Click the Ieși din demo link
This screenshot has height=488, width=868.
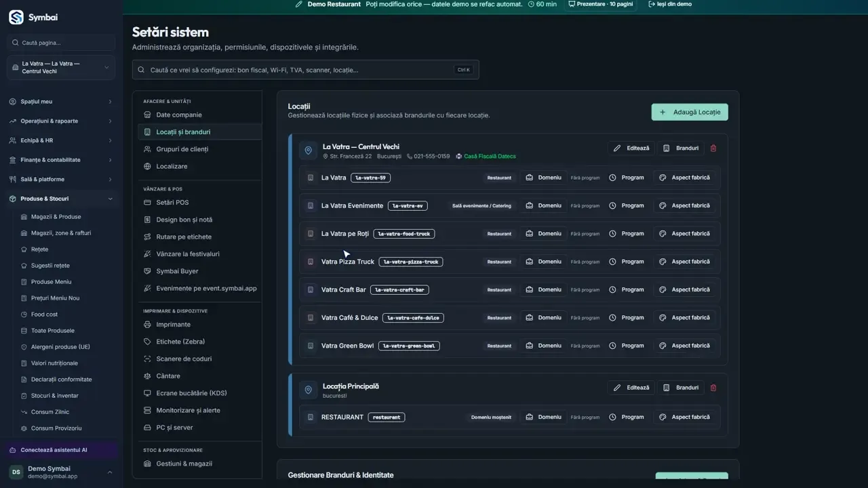tap(670, 4)
